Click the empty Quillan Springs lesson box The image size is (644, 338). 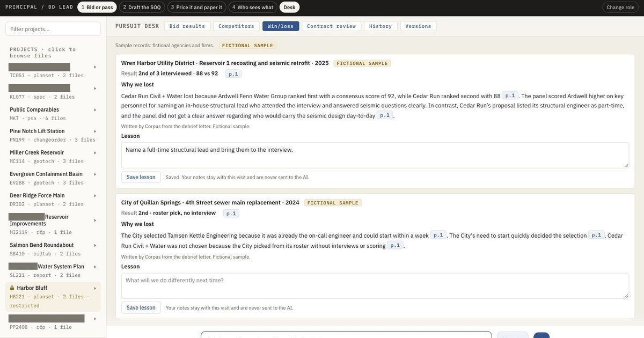(x=375, y=286)
